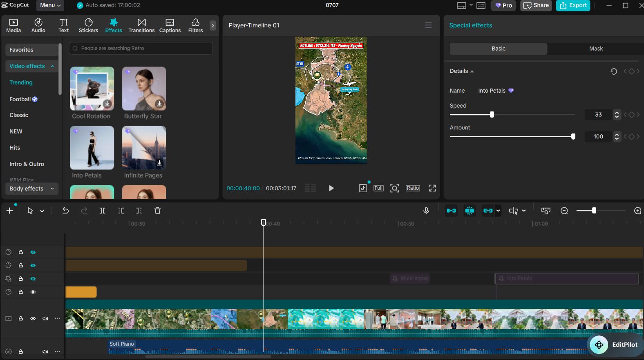Open the Stickers panel
The image size is (644, 360).
88,25
